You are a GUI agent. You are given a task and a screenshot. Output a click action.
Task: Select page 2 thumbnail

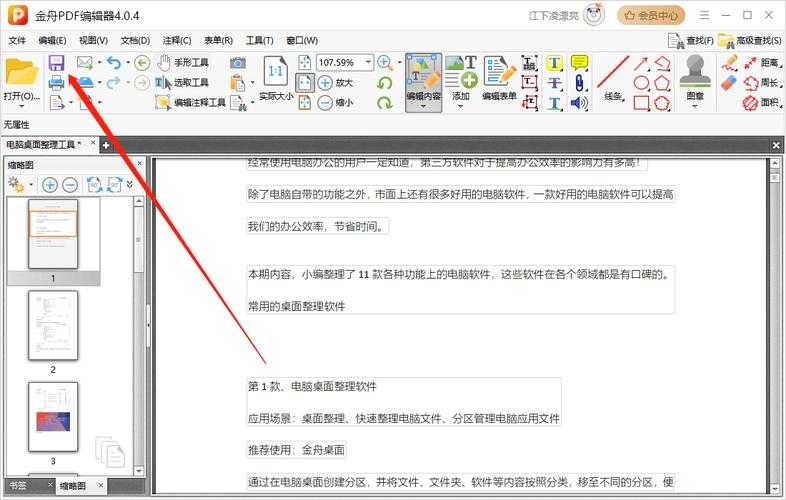click(53, 325)
